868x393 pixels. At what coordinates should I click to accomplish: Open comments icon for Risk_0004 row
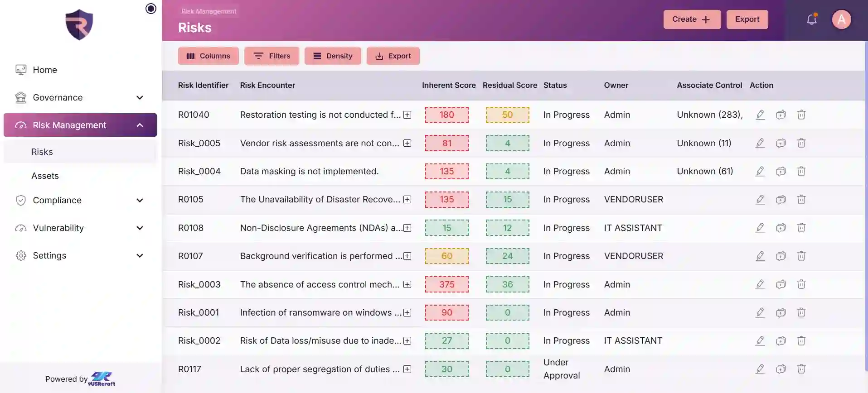pyautogui.click(x=781, y=171)
